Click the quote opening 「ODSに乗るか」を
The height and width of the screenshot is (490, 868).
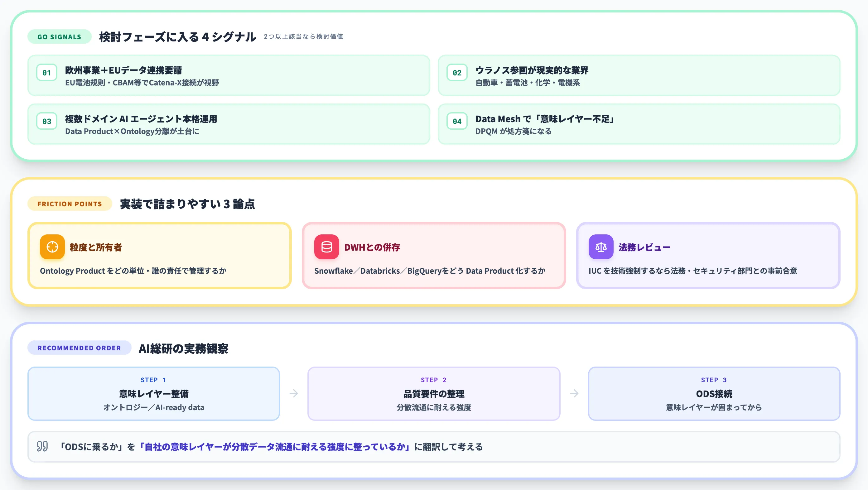point(97,447)
